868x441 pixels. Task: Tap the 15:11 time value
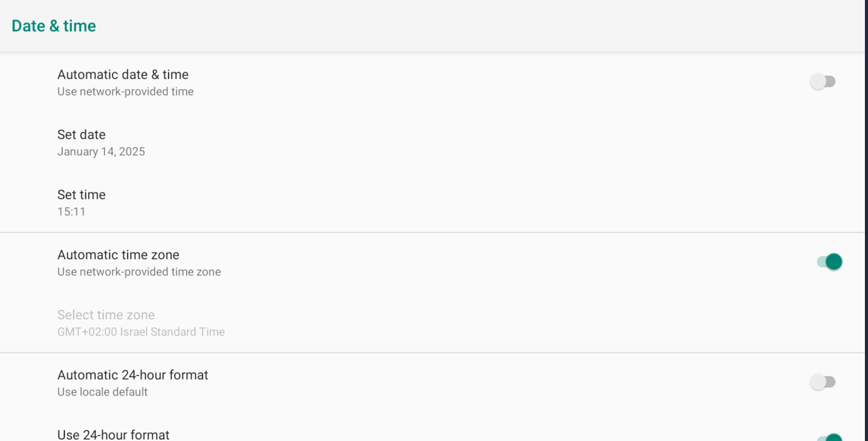pyautogui.click(x=71, y=212)
